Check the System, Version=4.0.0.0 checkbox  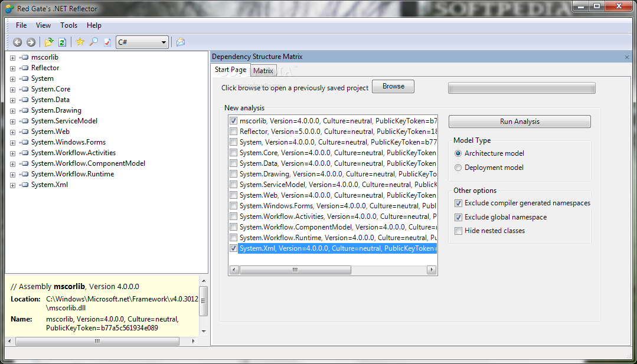point(234,142)
